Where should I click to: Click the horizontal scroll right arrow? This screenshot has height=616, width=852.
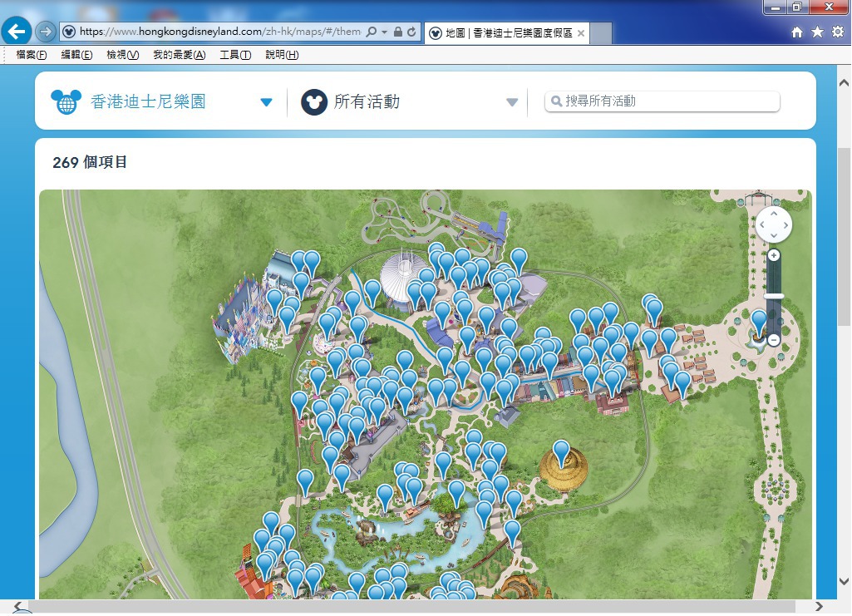(x=819, y=606)
